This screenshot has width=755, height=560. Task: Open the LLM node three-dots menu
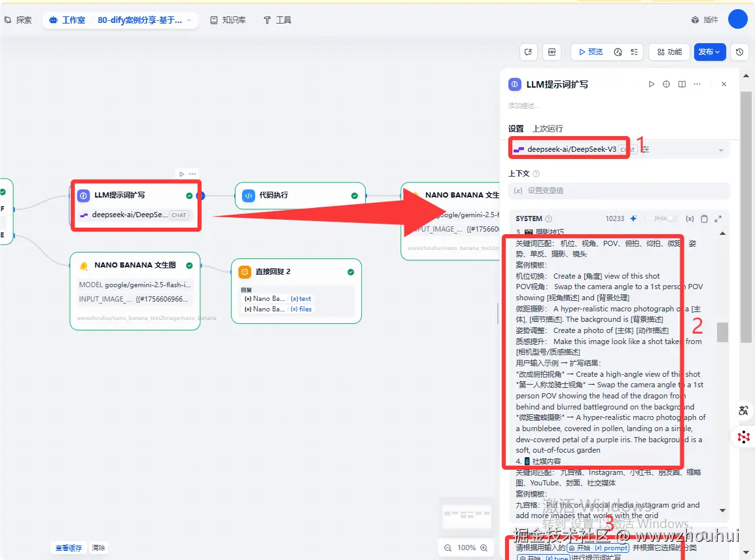point(192,174)
